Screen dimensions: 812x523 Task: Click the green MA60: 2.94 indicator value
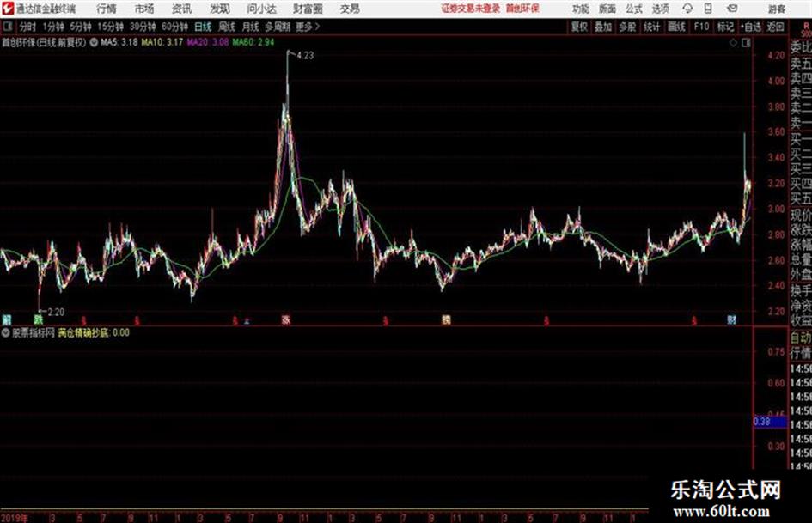coord(253,42)
